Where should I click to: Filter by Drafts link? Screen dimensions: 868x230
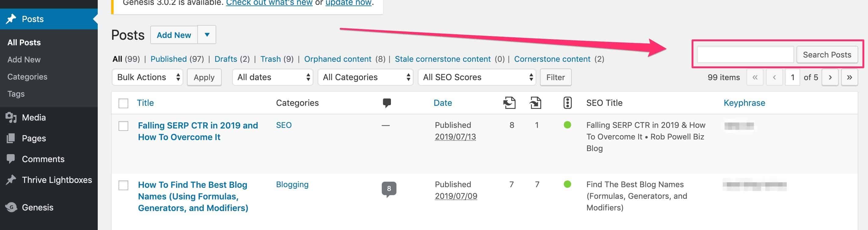point(226,59)
